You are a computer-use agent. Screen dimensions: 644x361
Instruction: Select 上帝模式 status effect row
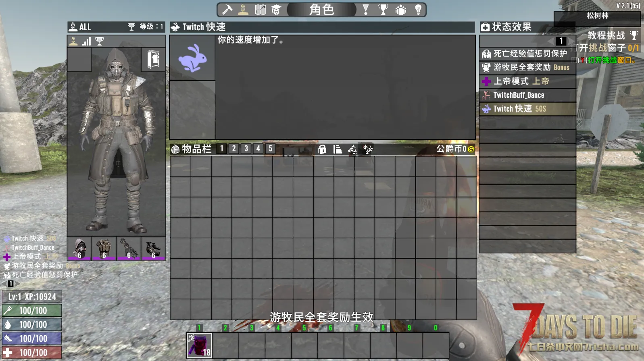pyautogui.click(x=527, y=81)
